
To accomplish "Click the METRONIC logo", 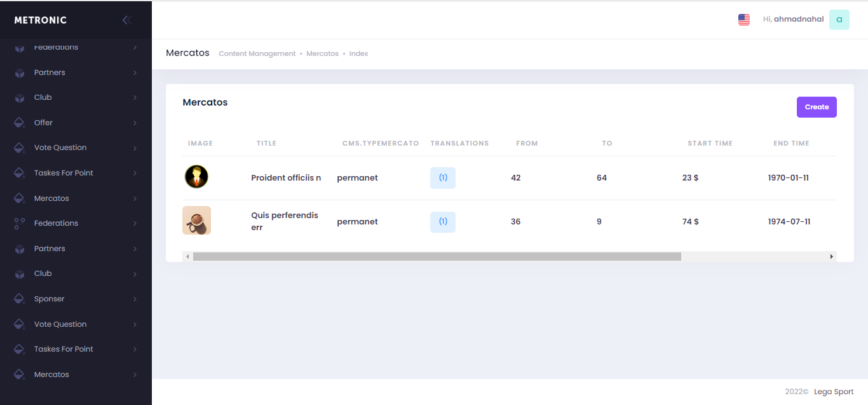I will coord(41,20).
